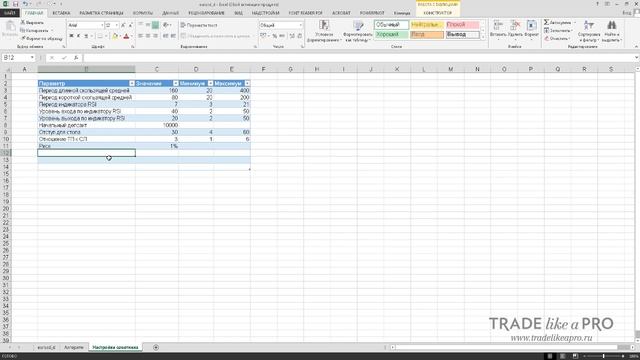
Task: Click the zoom slider in status bar
Action: tap(604, 356)
